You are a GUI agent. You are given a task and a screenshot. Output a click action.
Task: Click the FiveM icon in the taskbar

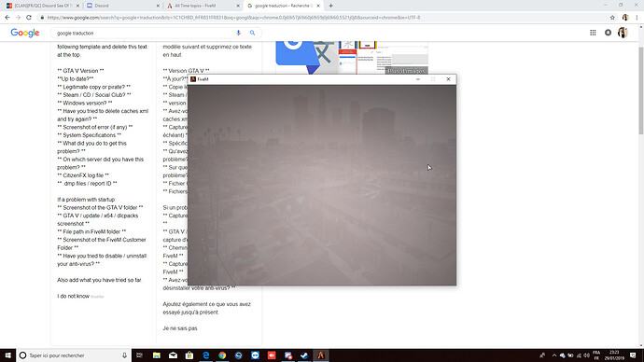pyautogui.click(x=321, y=355)
